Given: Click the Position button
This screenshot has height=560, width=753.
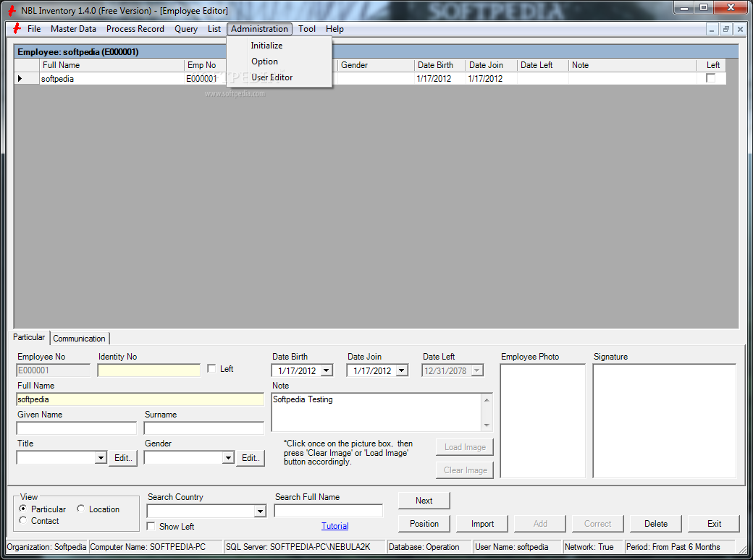Looking at the screenshot, I should click(424, 524).
